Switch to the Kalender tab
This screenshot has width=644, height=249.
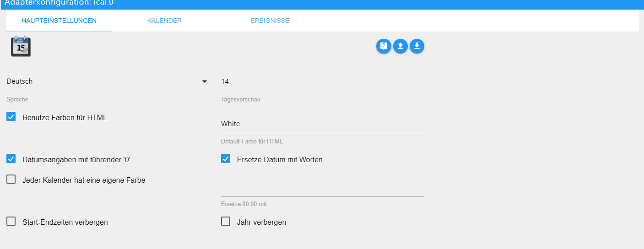point(164,21)
